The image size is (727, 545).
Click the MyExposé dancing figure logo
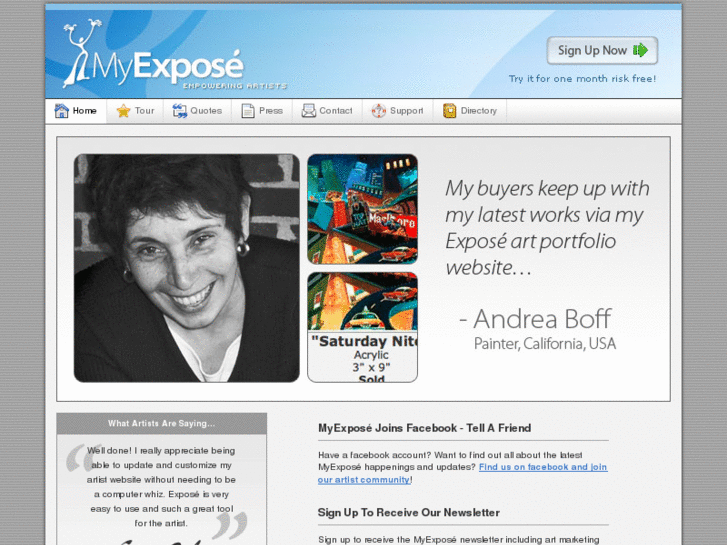(81, 53)
